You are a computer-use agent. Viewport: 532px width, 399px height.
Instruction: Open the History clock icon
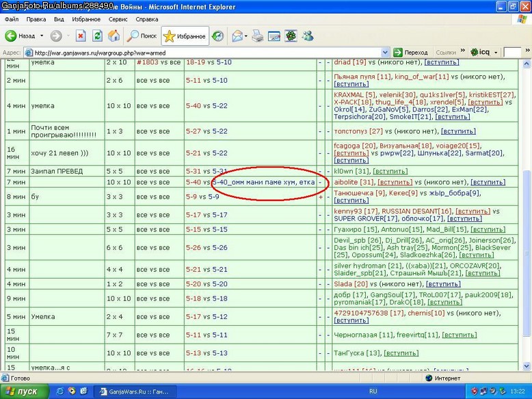(217, 36)
